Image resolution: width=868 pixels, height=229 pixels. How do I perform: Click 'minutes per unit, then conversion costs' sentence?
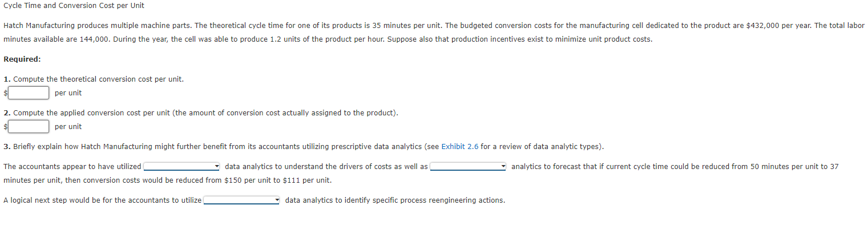point(167,180)
